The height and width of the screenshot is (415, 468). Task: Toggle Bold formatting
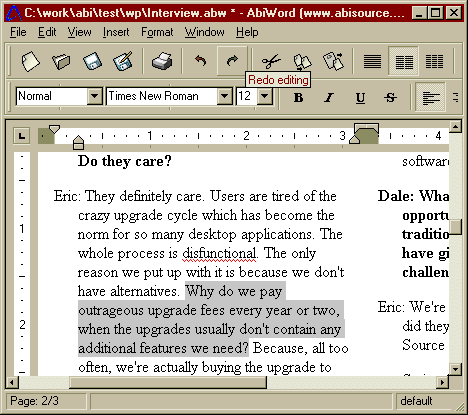click(x=298, y=98)
